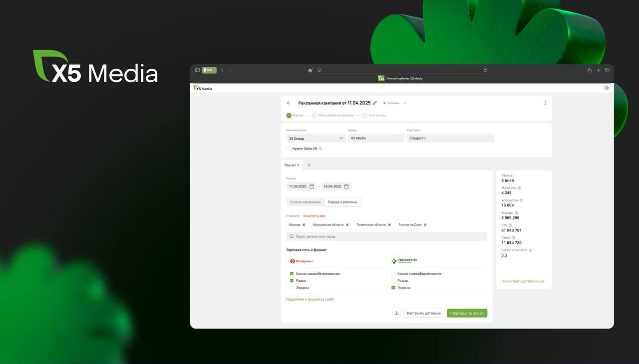Click the Выходы value 5 959 296
Image resolution: width=639 pixels, height=364 pixels.
coord(510,218)
